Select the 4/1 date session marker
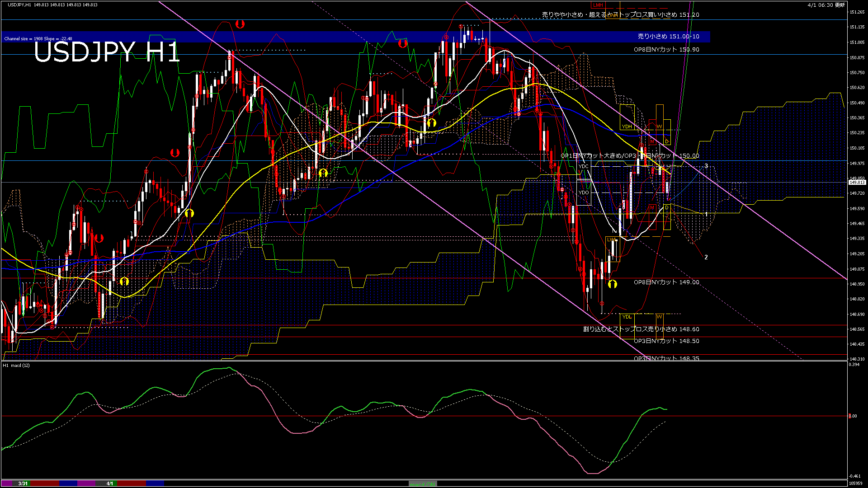Image resolution: width=868 pixels, height=488 pixels. (110, 483)
